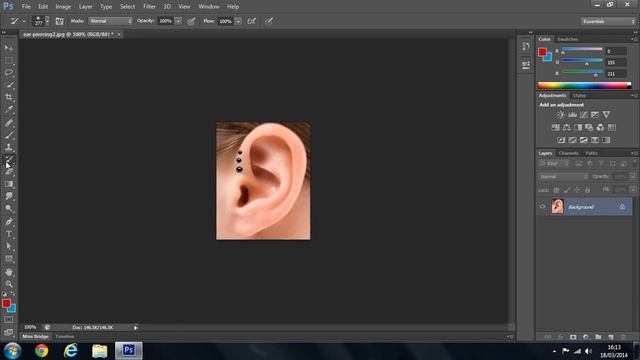Image resolution: width=640 pixels, height=360 pixels.
Task: Toggle lock position icon
Action: [x=577, y=190]
